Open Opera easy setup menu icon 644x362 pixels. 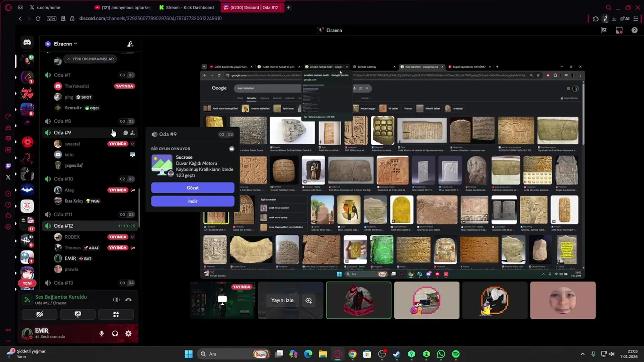coord(636,19)
